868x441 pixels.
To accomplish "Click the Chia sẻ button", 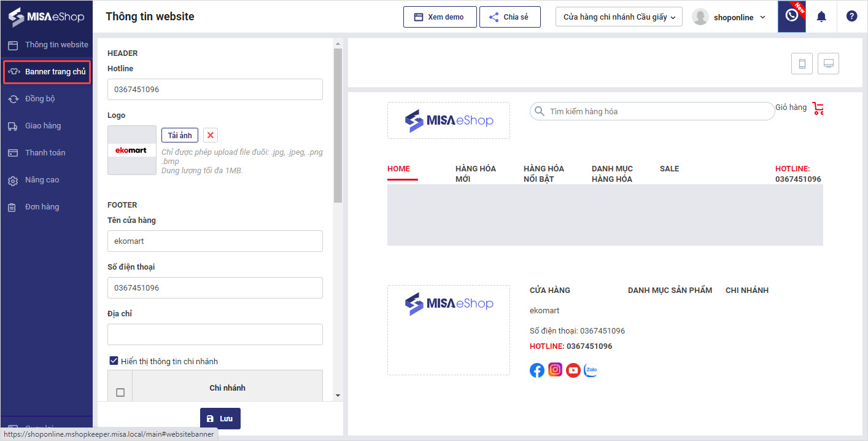I will tap(510, 17).
